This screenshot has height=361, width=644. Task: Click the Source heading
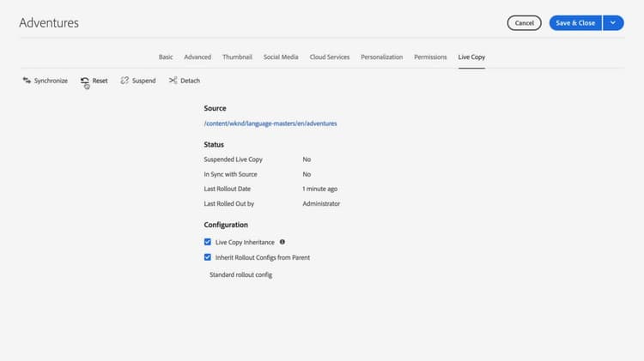pos(215,108)
